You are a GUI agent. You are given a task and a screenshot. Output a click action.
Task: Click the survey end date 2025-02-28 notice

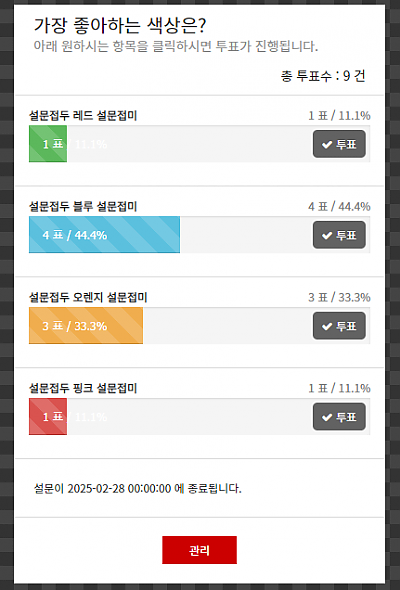click(137, 489)
